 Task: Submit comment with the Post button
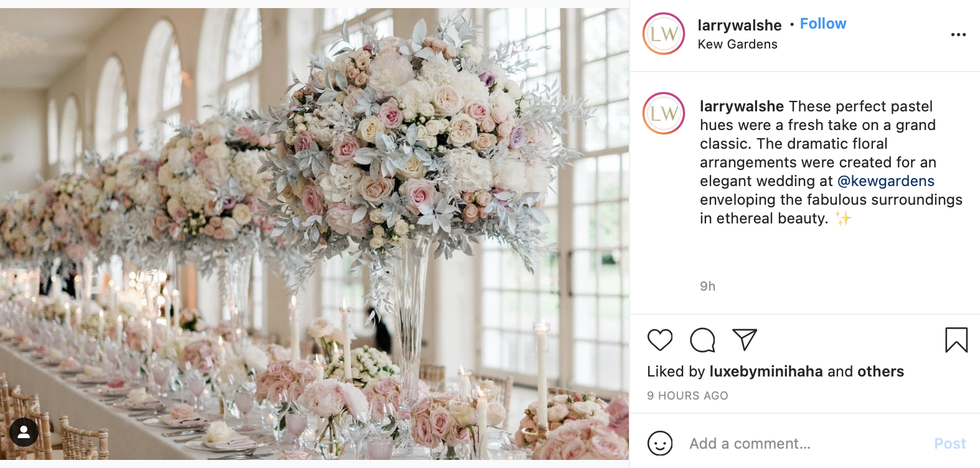950,444
